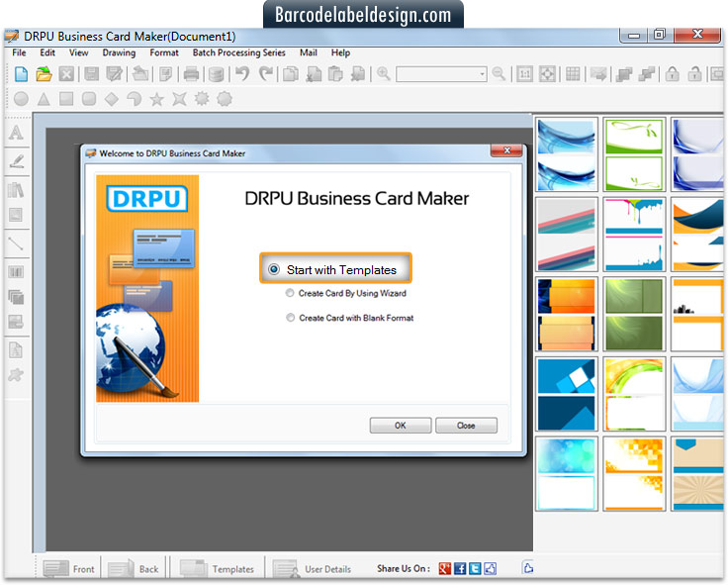The height and width of the screenshot is (585, 728).
Task: Choose the paint drip template thumbnail
Action: click(x=634, y=235)
